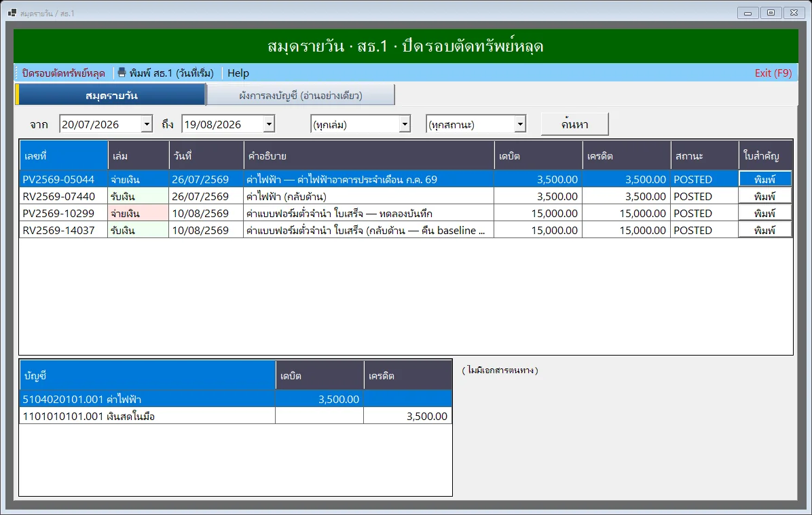812x515 pixels.
Task: Open the Help menu
Action: pos(238,73)
